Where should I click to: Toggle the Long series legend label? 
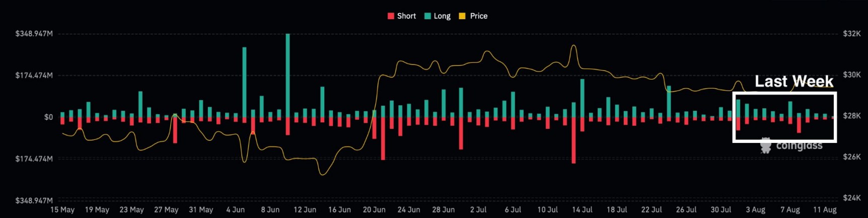pyautogui.click(x=442, y=16)
